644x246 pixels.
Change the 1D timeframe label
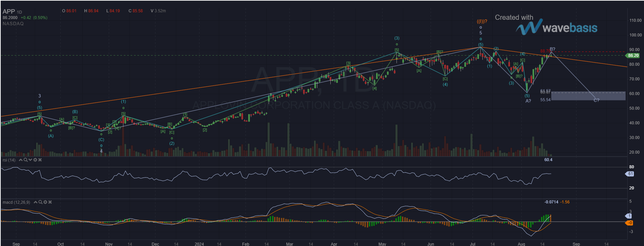pos(19,12)
